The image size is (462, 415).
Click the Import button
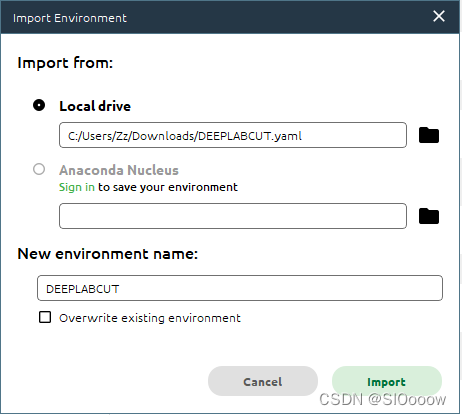[x=387, y=381]
